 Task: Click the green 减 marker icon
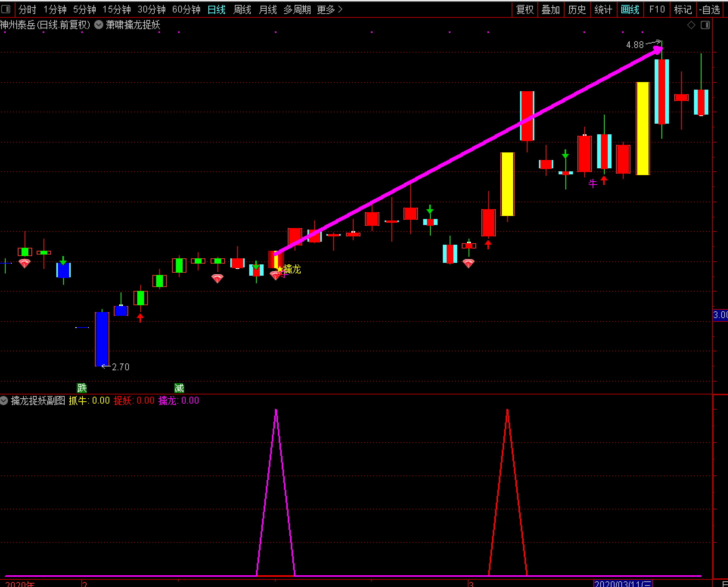tap(179, 388)
